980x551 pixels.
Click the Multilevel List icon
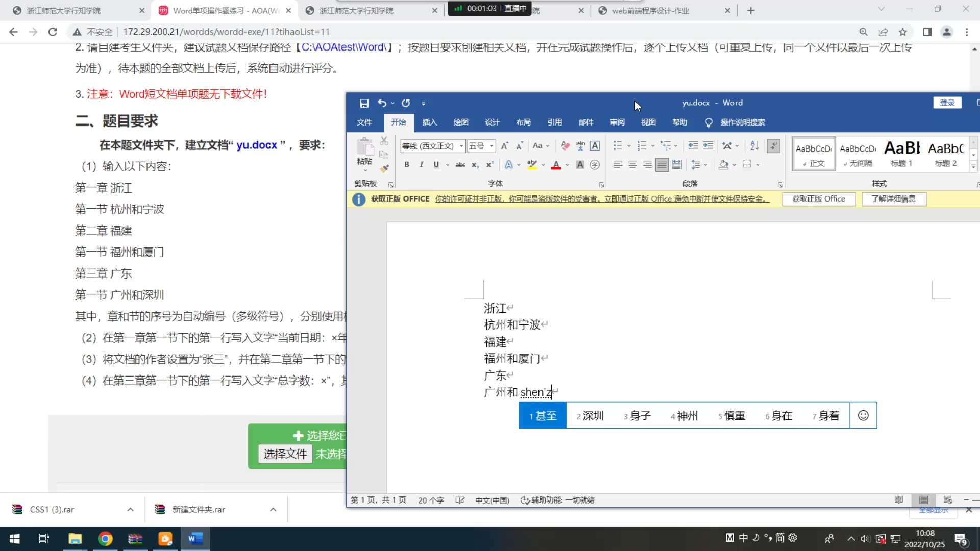coord(666,146)
